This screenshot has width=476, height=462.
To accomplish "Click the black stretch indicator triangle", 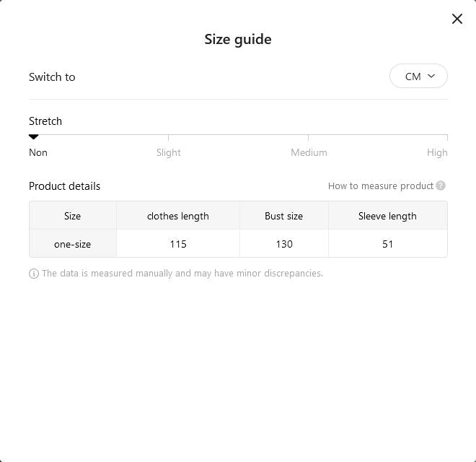I will pos(33,137).
